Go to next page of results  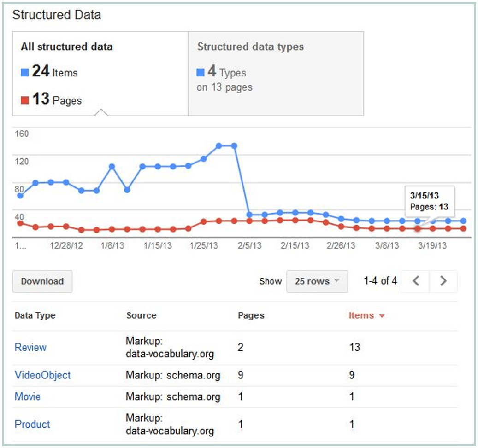(443, 281)
